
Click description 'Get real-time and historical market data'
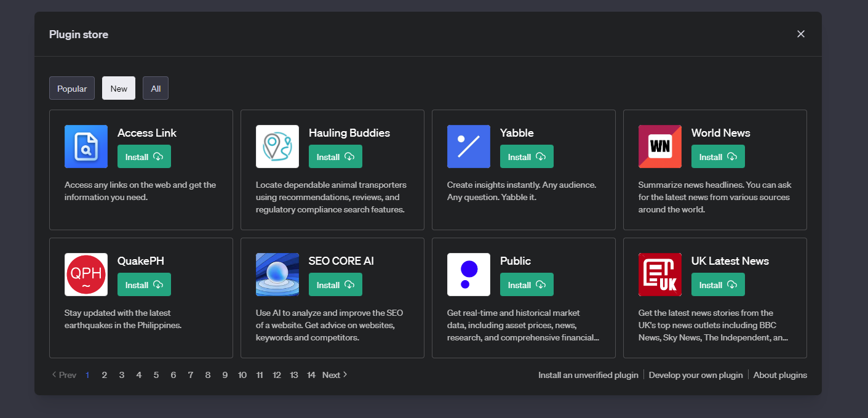coord(523,325)
